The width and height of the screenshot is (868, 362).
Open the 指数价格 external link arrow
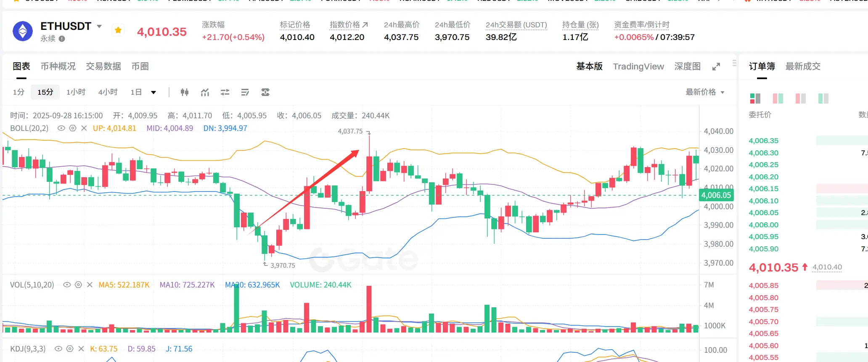365,25
